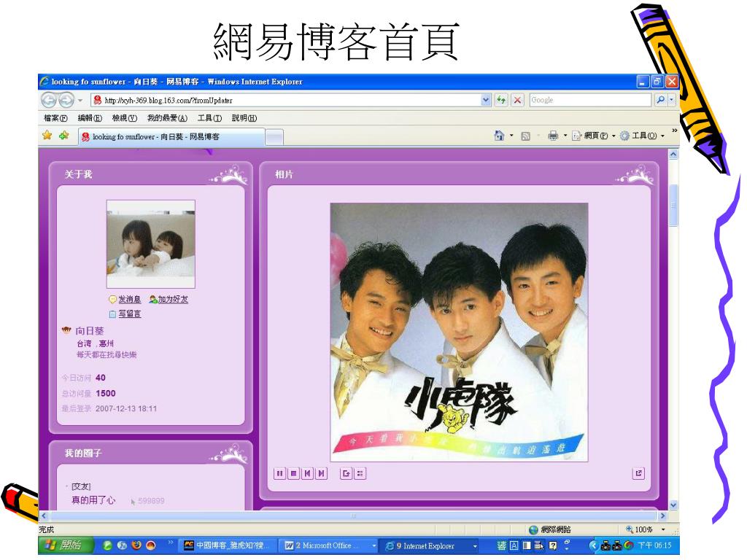Click the slideshow thumbnail grid icon
The image size is (747, 560).
(x=360, y=473)
